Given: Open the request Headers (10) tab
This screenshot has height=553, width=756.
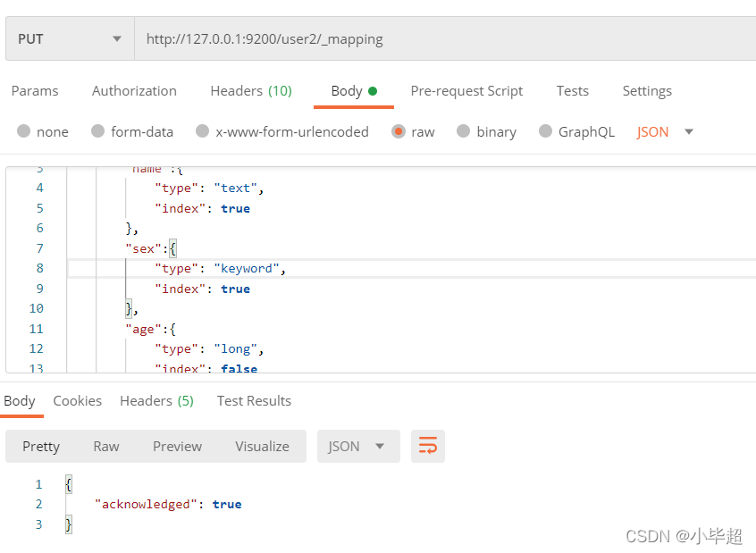Looking at the screenshot, I should [251, 90].
